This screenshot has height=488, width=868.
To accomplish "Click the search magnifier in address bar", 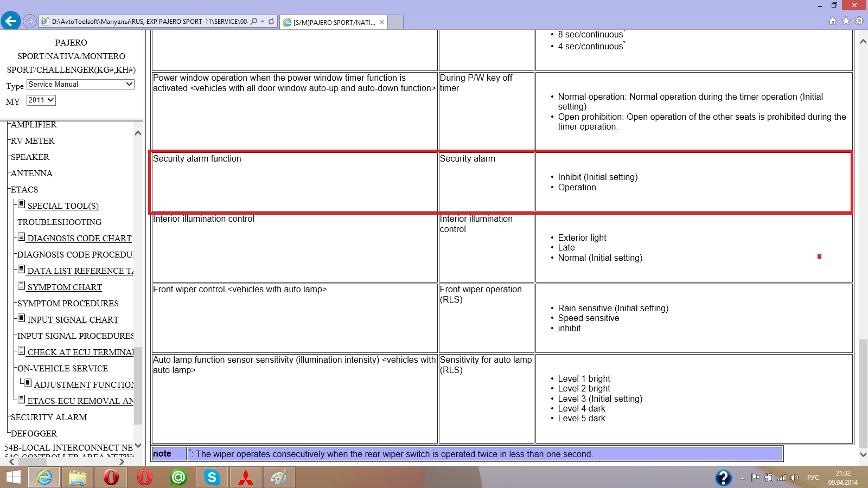I will 254,22.
